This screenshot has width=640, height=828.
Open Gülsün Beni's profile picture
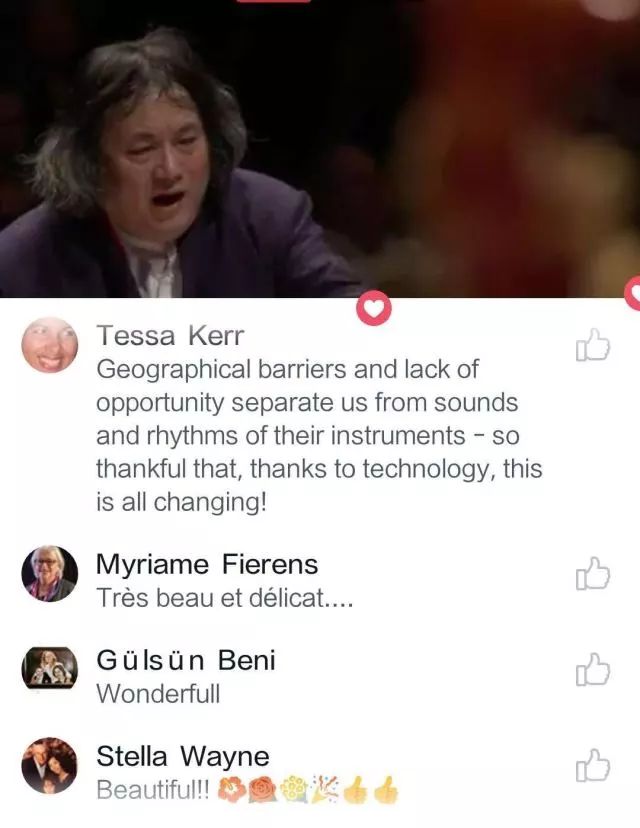(50, 668)
